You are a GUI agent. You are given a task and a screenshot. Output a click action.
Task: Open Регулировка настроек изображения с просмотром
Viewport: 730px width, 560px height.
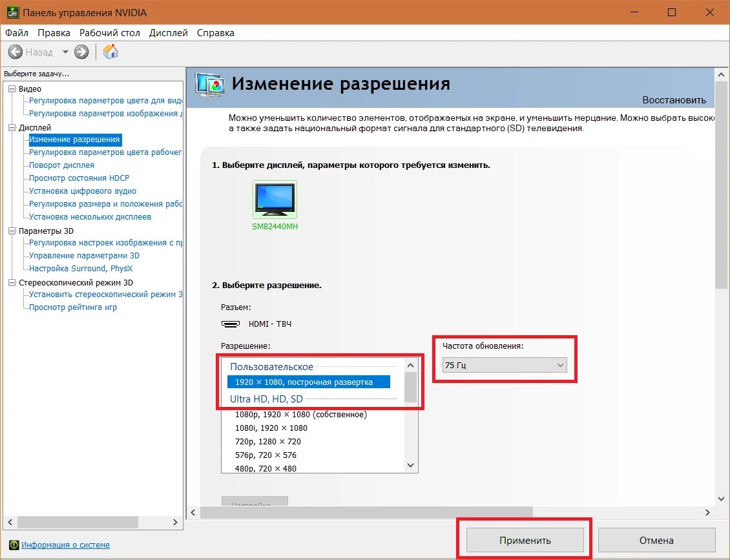pyautogui.click(x=105, y=242)
